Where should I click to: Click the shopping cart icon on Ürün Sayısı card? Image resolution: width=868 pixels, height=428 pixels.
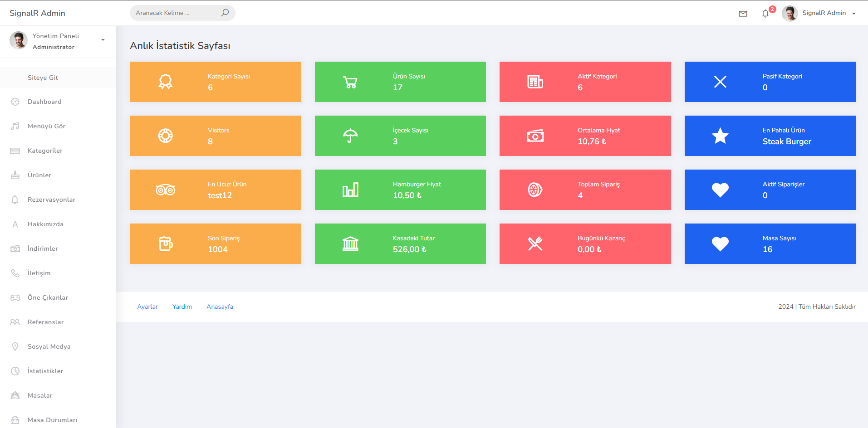[x=350, y=82]
